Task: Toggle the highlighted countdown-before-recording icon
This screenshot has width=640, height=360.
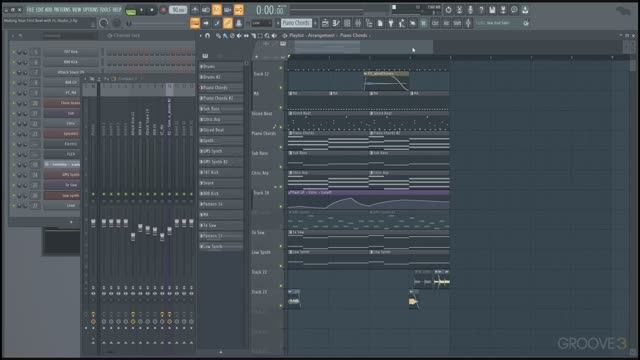Action: coord(217,9)
